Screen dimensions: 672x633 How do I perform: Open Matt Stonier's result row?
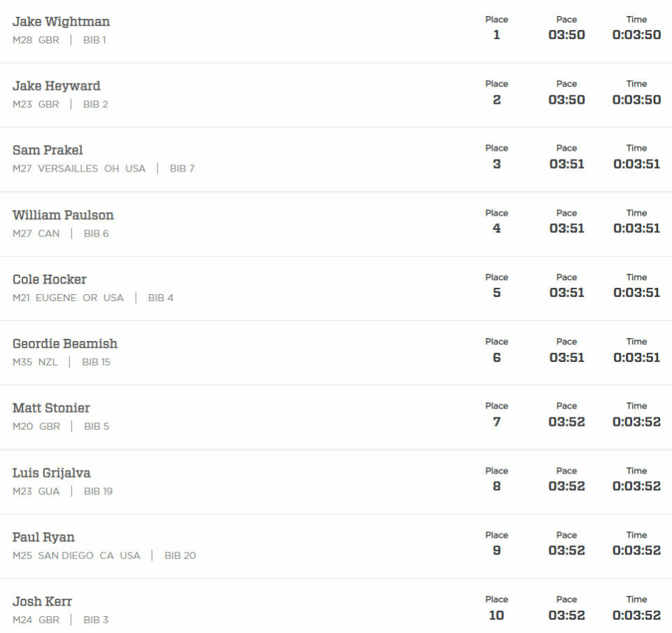[x=51, y=408]
